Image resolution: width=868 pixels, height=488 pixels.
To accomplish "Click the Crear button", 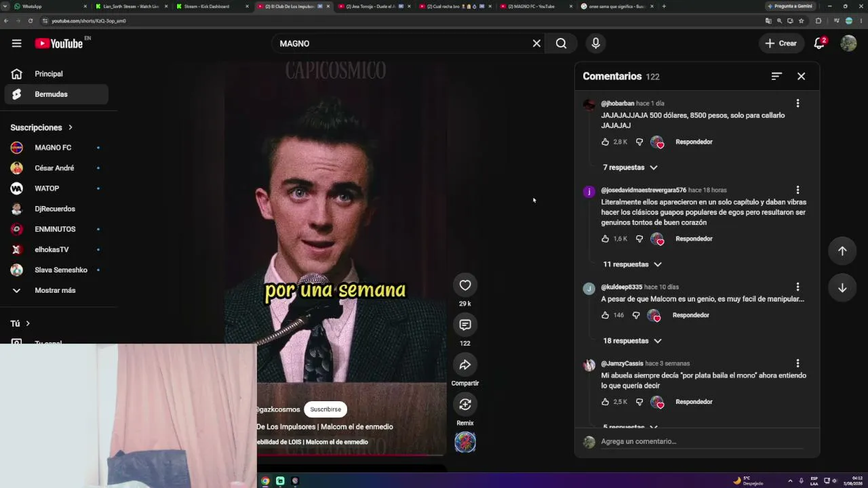I will point(781,43).
